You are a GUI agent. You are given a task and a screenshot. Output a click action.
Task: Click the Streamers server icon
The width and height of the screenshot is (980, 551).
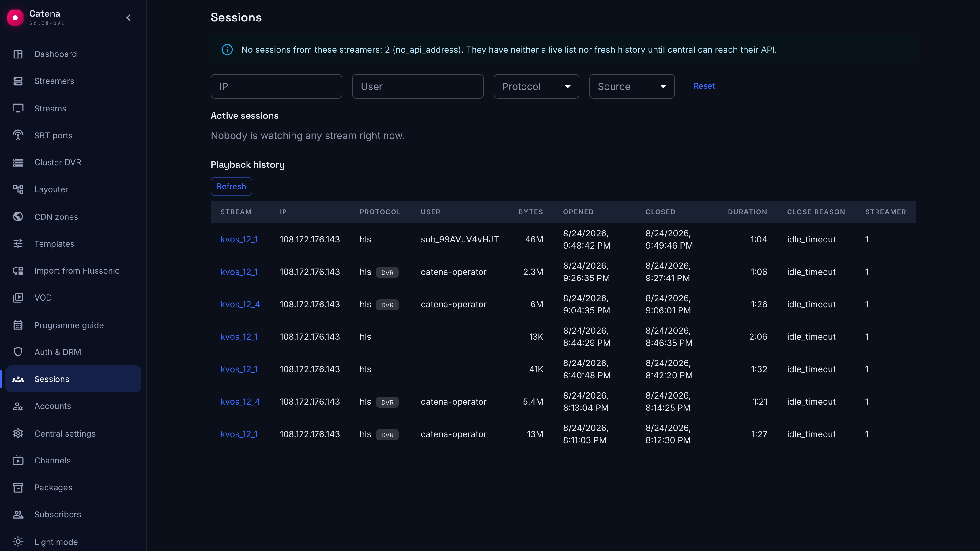tap(18, 81)
